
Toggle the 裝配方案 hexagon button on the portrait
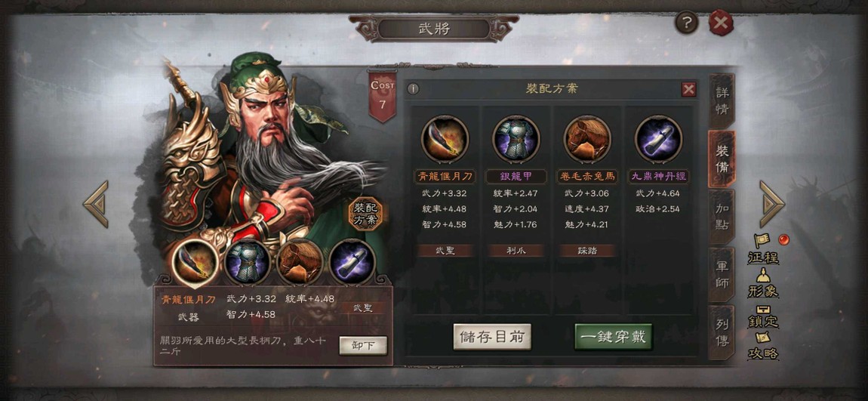pos(365,214)
